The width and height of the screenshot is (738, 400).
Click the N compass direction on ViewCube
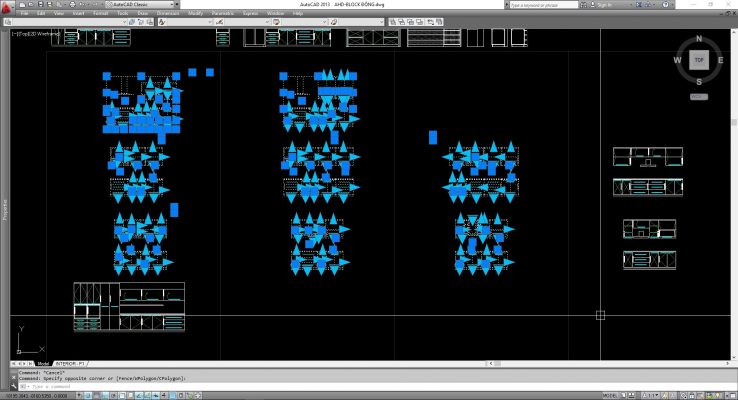[698, 40]
